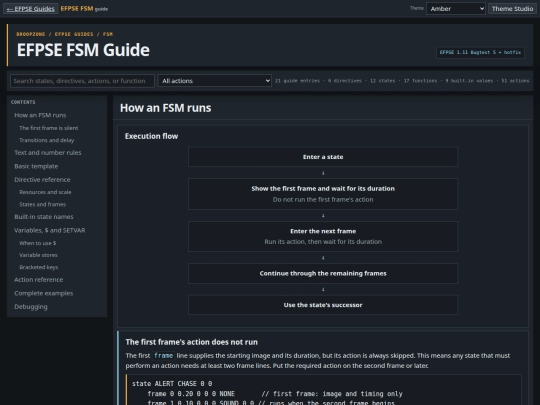Jump to Bracketed keys subsection
The height and width of the screenshot is (405, 540).
point(39,267)
